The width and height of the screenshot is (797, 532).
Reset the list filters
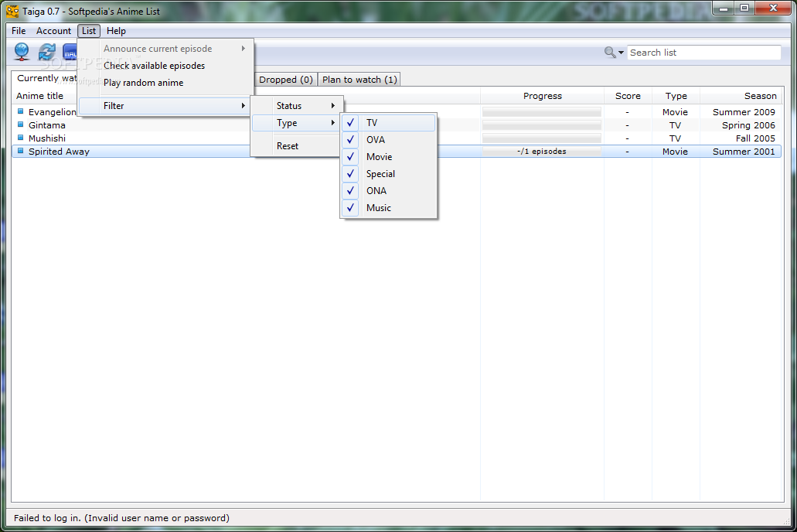pos(297,146)
